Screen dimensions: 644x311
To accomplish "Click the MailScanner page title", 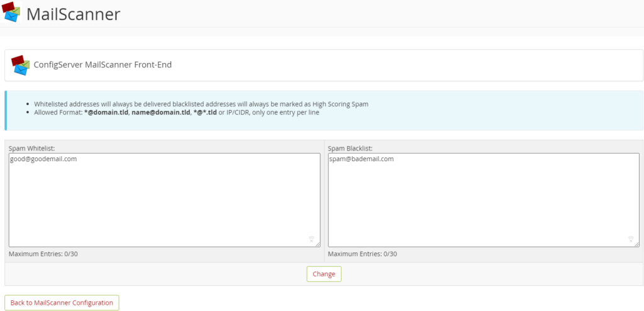I will 74,14.
